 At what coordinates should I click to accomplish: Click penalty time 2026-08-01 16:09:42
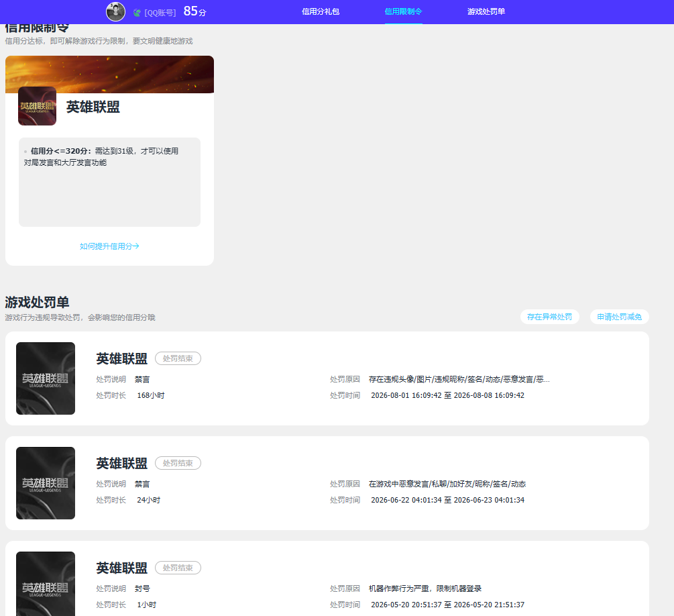[x=447, y=395]
